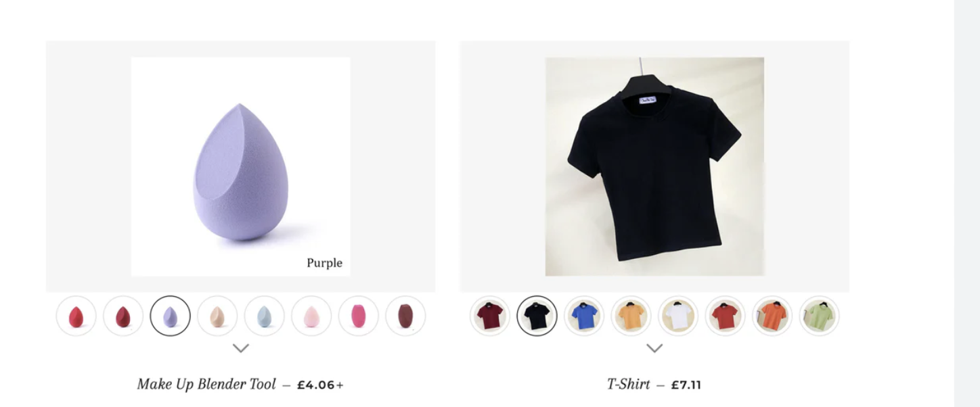The height and width of the screenshot is (407, 980).
Task: Select the yellow-orange T-shirt swatch
Action: click(631, 316)
